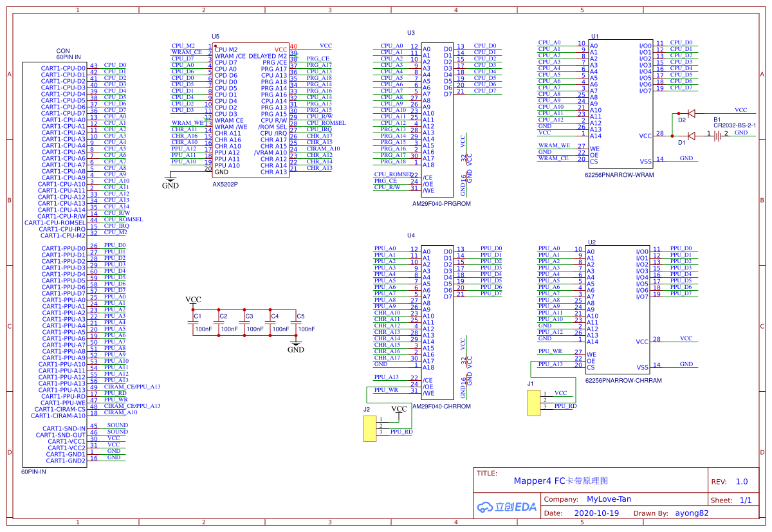Select the 60PIN-IN cartridge connector symbol

coord(55,264)
